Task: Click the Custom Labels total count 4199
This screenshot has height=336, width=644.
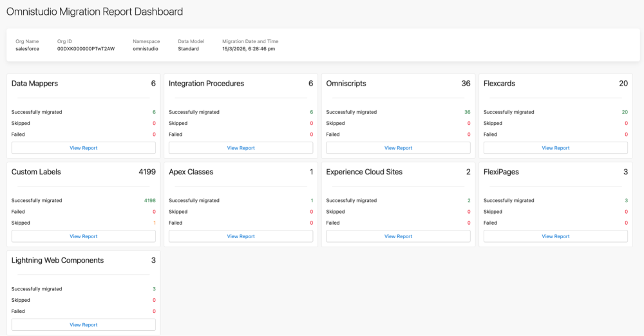Action: pyautogui.click(x=147, y=172)
